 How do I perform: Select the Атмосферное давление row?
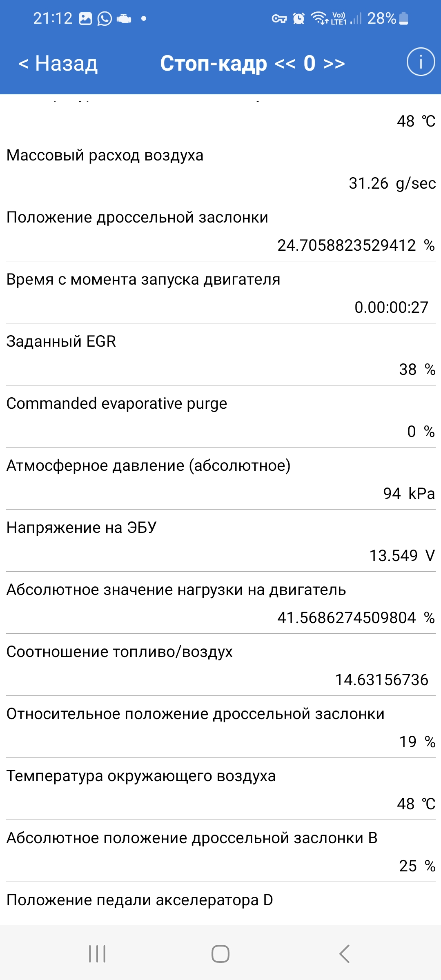point(220,479)
